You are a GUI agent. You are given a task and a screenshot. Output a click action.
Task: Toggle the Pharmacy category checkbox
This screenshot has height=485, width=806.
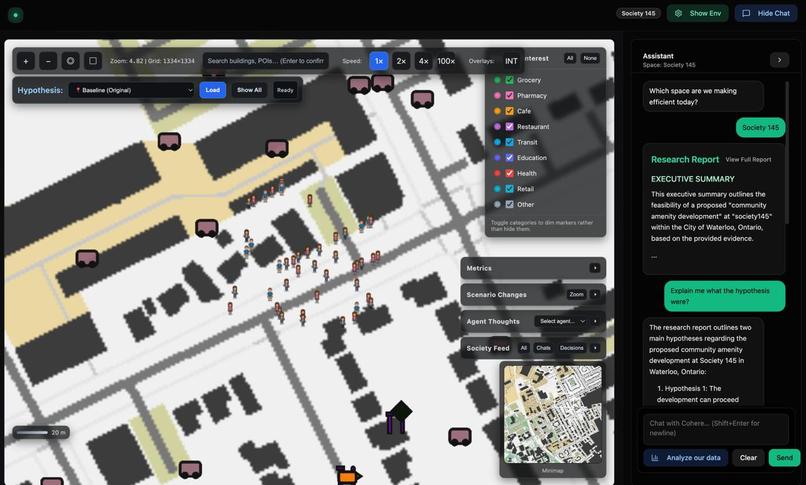tap(509, 96)
